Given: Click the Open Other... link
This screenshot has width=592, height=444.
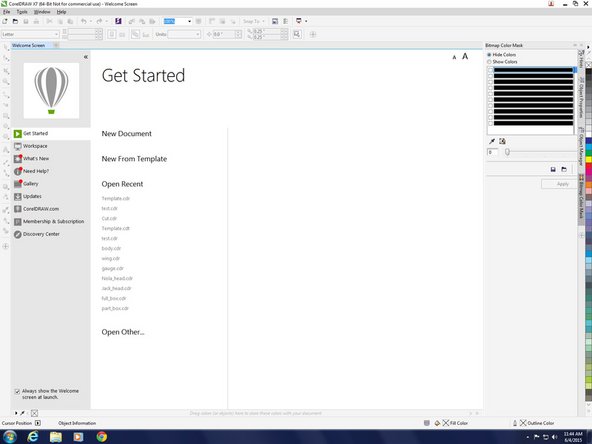Looking at the screenshot, I should [123, 332].
